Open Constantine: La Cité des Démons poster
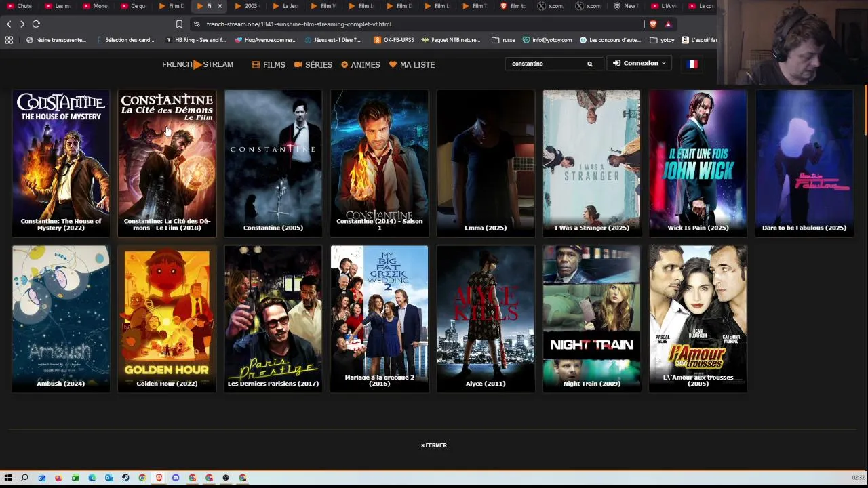868x488 pixels. click(167, 163)
